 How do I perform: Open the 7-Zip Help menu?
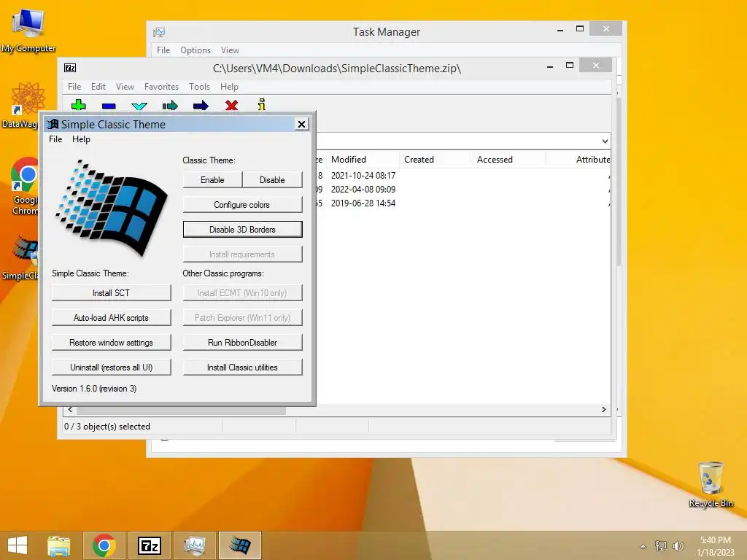[229, 87]
